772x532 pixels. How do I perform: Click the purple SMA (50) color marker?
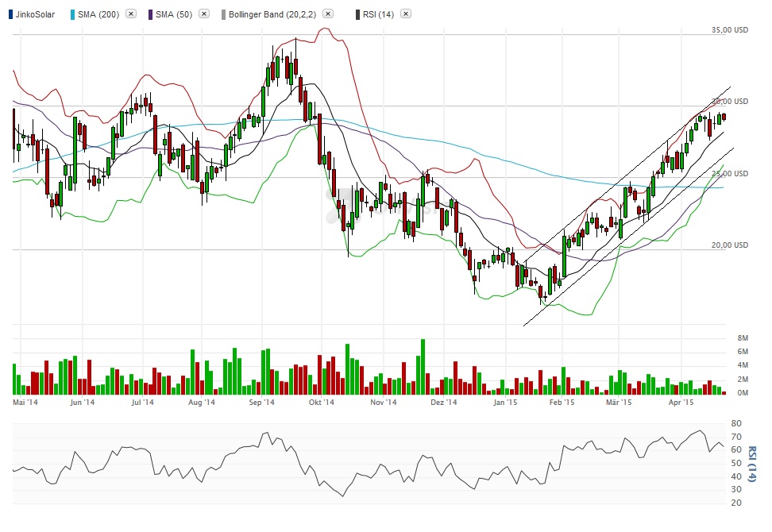click(x=152, y=13)
